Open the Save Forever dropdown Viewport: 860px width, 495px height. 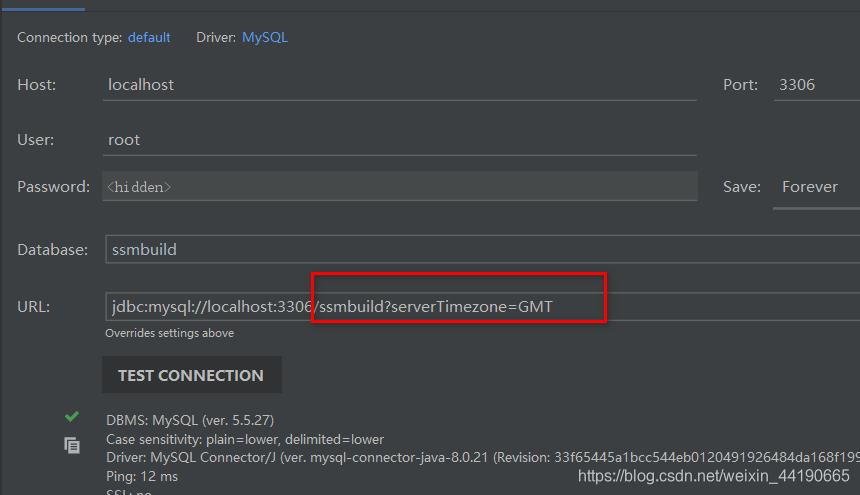pos(817,187)
